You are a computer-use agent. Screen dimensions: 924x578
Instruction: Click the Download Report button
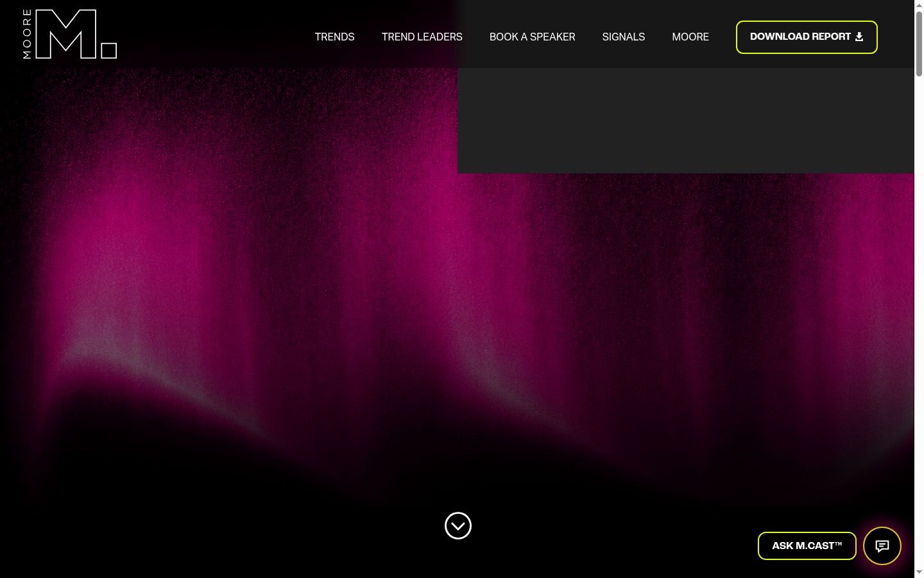click(807, 37)
